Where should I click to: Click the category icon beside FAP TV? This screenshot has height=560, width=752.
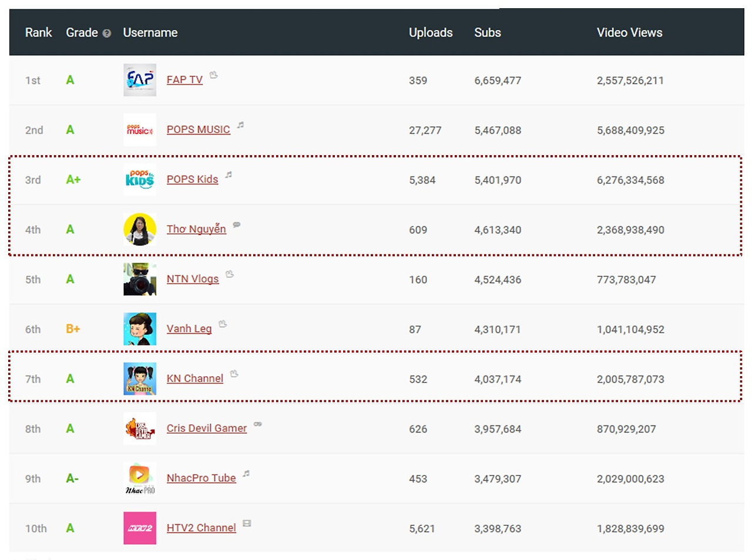pos(214,75)
